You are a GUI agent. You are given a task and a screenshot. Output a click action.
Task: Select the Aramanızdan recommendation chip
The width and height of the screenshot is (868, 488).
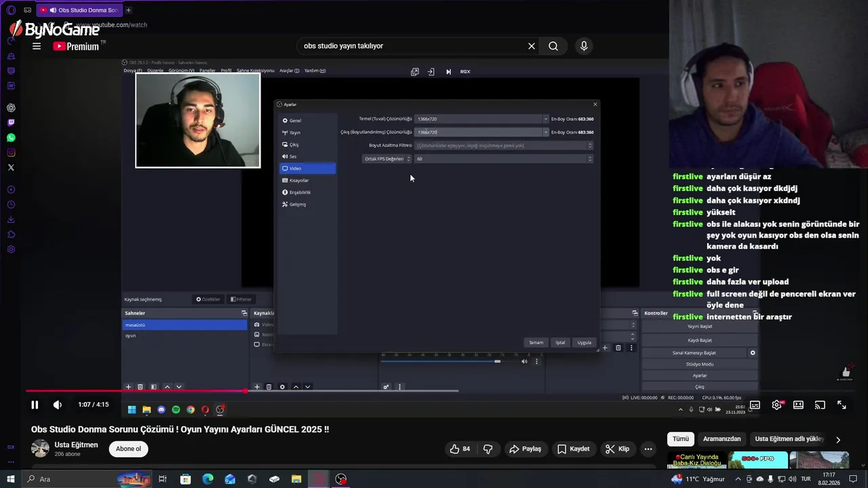(x=722, y=439)
